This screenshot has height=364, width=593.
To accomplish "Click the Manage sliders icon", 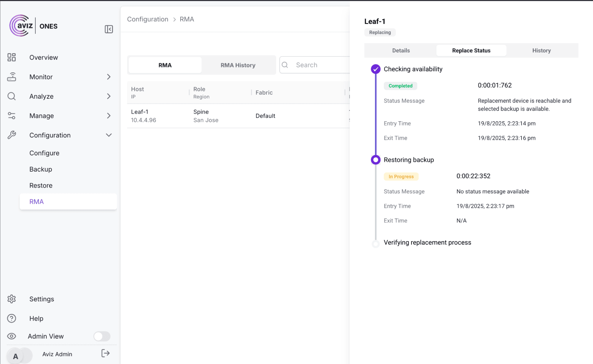I will pos(12,116).
